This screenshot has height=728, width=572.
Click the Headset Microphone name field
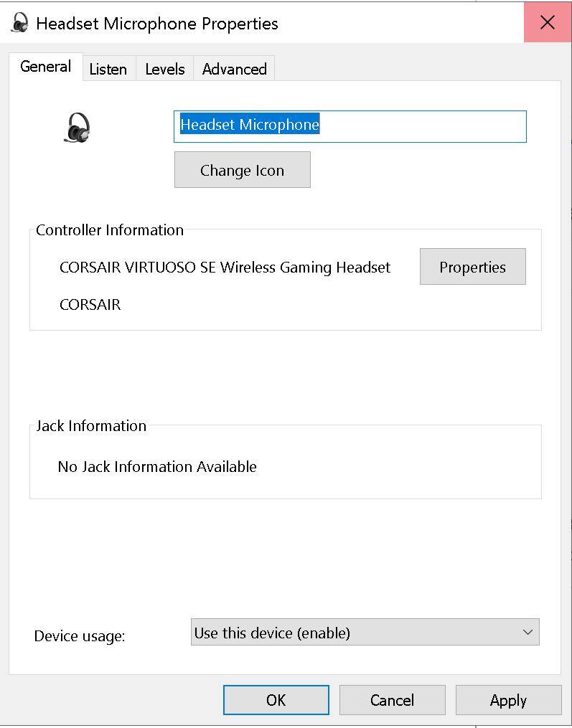click(350, 126)
